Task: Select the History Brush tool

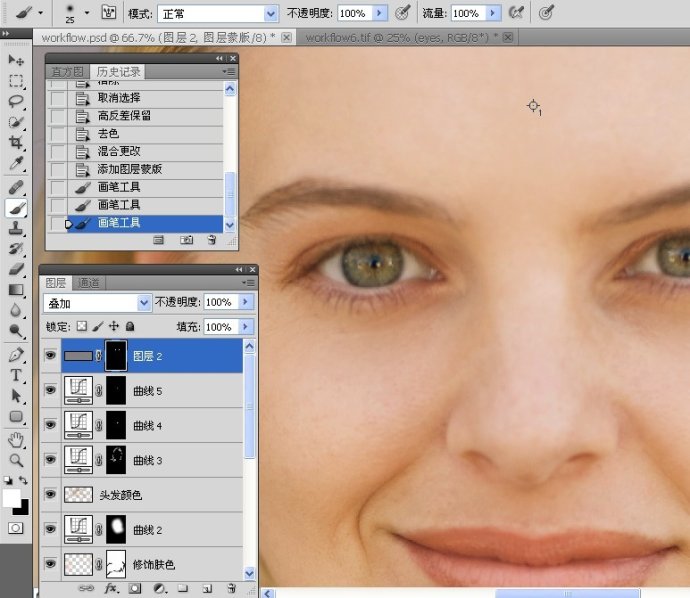Action: tap(16, 249)
